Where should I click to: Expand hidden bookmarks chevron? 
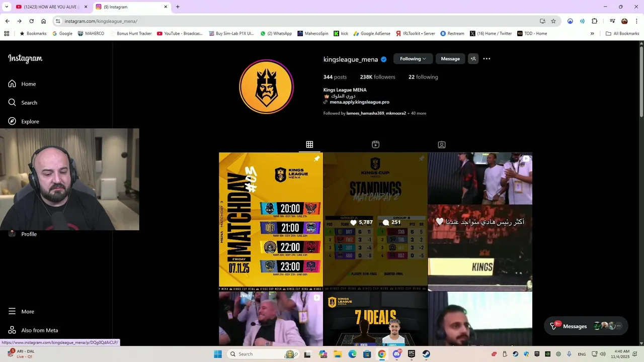click(x=592, y=34)
